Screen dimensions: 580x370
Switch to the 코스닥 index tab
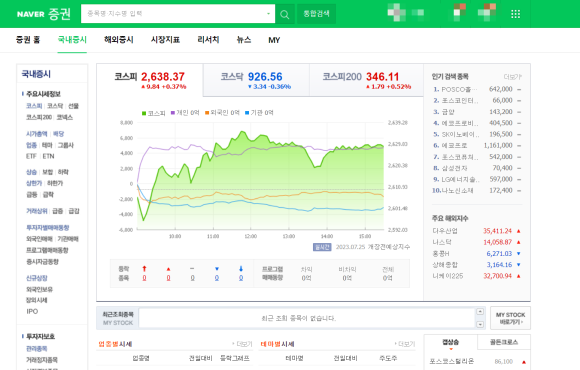(x=256, y=80)
